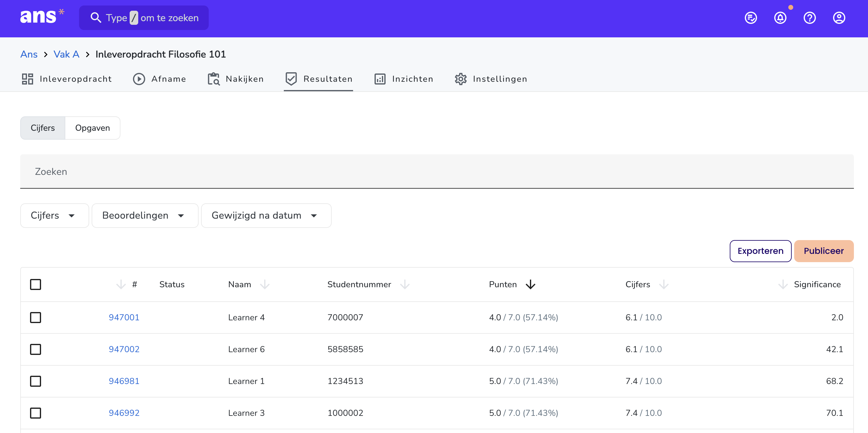Open the Vak A breadcrumb link
The height and width of the screenshot is (433, 868).
[x=67, y=54]
